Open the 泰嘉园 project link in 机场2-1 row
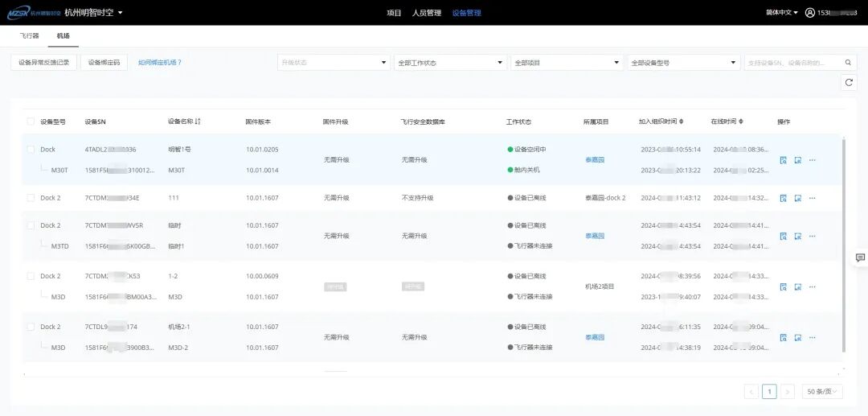The width and height of the screenshot is (868, 416). [x=595, y=337]
